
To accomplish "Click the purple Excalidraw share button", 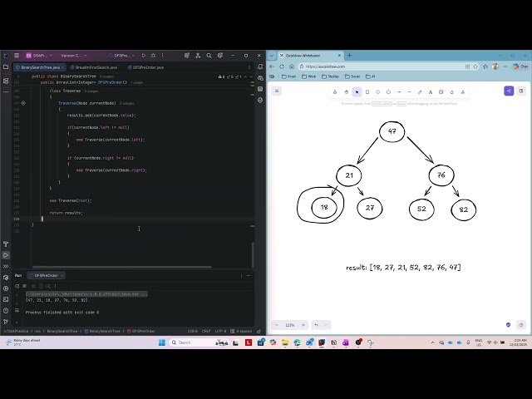I will (x=509, y=91).
